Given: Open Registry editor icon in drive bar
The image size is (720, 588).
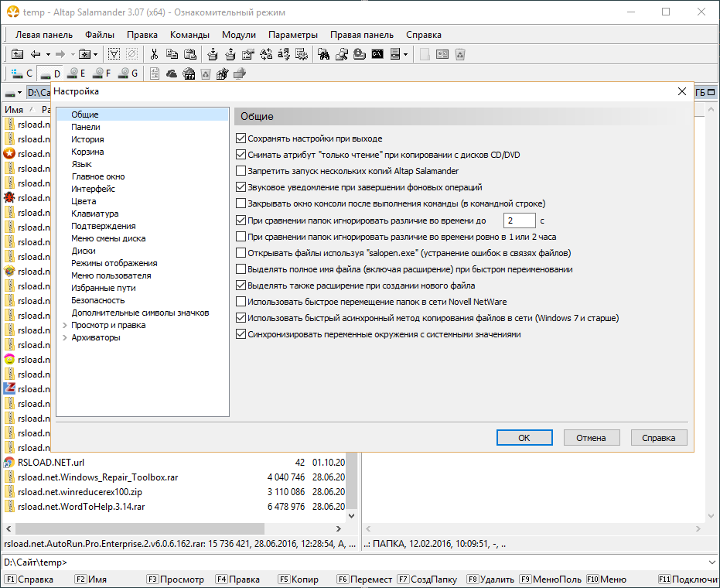Looking at the screenshot, I should [223, 73].
